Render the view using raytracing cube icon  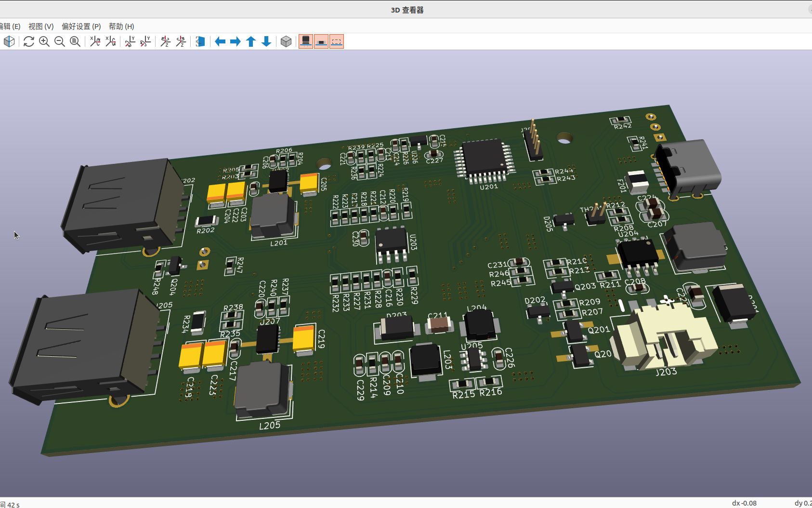coord(9,41)
